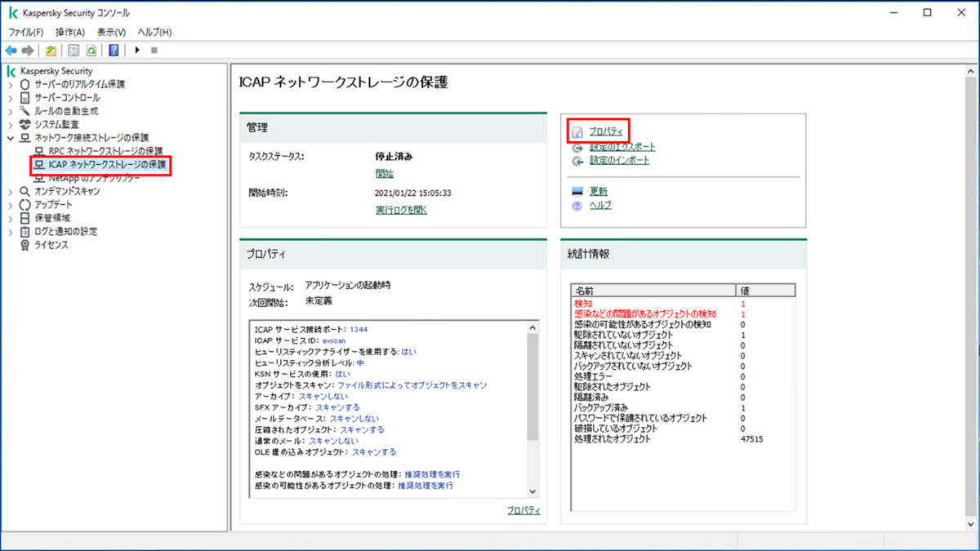Expand the サーバーコントロール tree node
The height and width of the screenshot is (551, 980).
[x=10, y=97]
